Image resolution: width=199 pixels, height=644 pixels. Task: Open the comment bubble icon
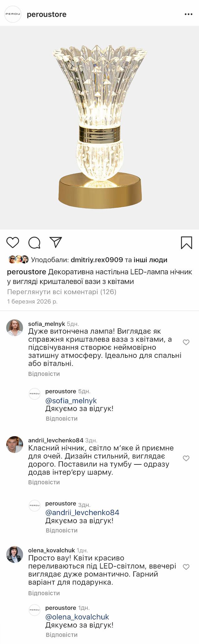pyautogui.click(x=34, y=243)
